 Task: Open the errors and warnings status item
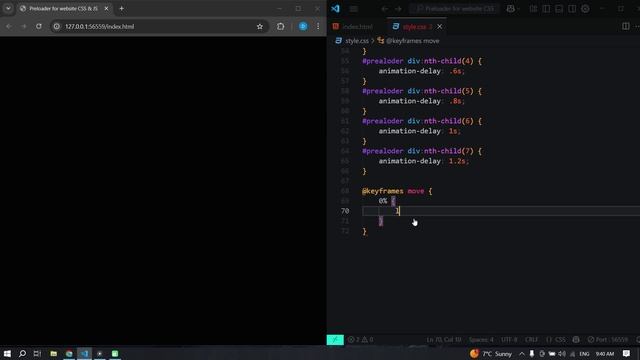coord(360,340)
